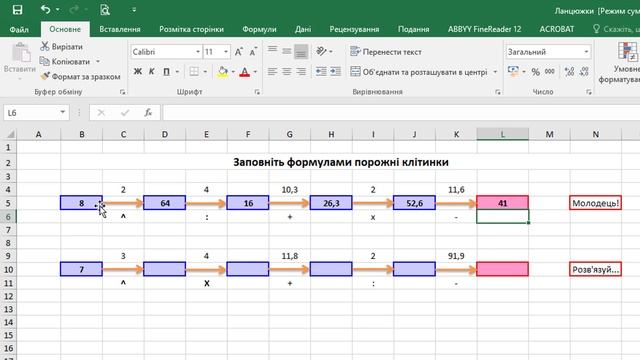This screenshot has height=360, width=640.
Task: Apply thousands separator 000 format
Action: pyautogui.click(x=550, y=71)
